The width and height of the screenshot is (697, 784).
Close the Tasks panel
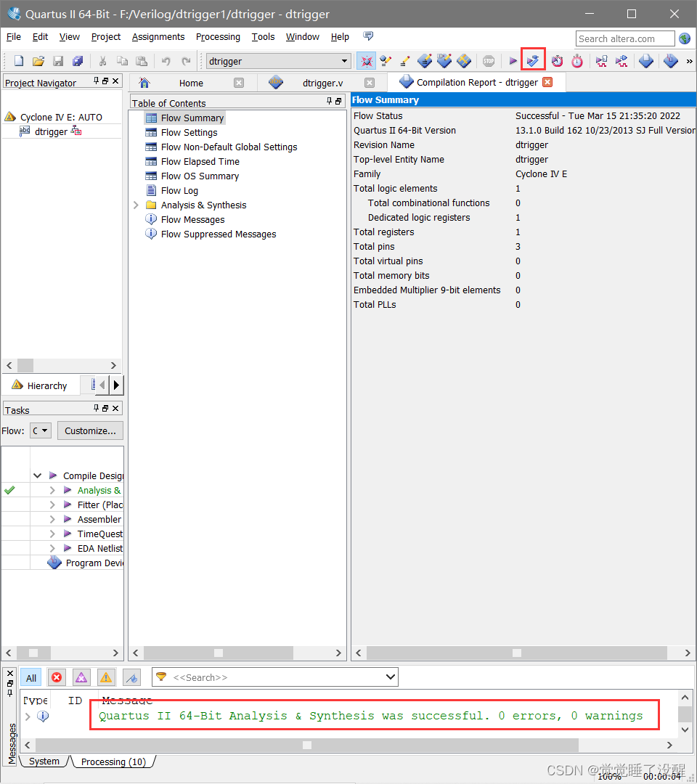115,408
